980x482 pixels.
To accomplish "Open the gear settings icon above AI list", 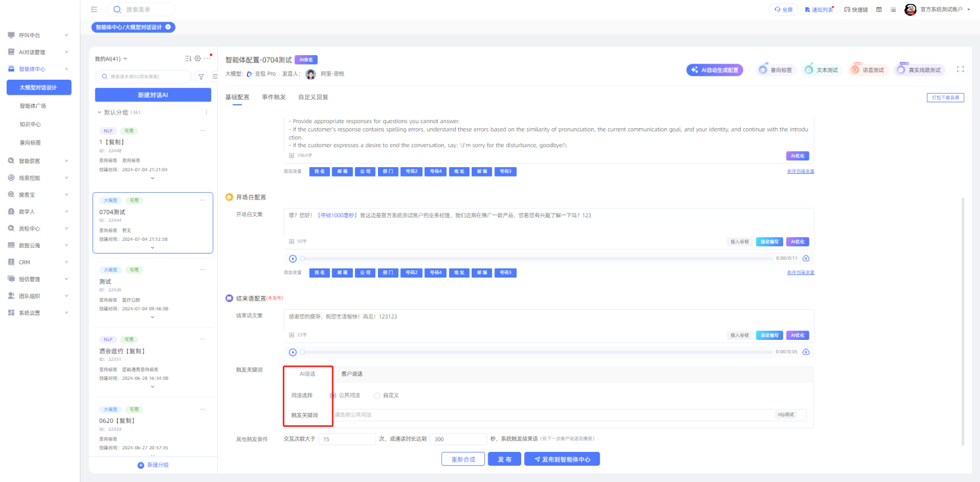I will (197, 59).
